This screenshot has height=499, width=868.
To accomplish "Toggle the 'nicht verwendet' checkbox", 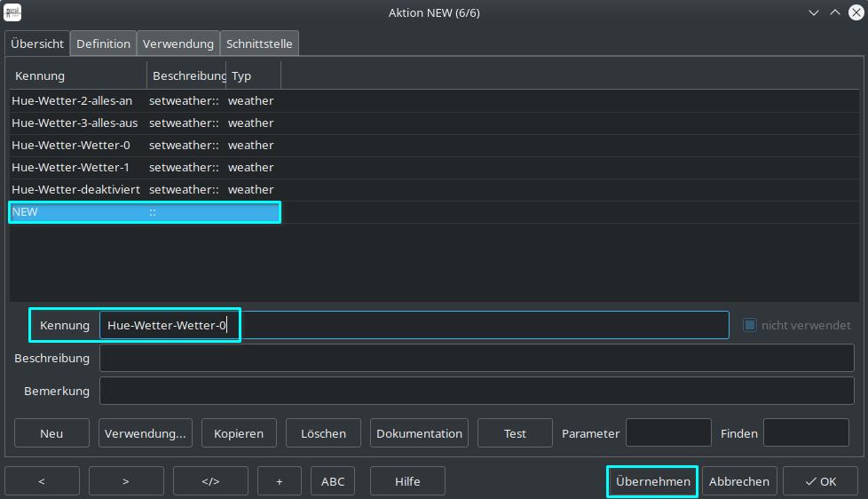I will coord(750,326).
